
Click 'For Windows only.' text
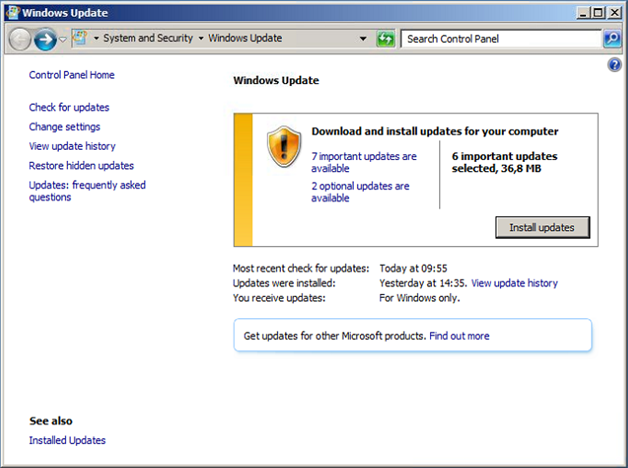[x=419, y=298]
